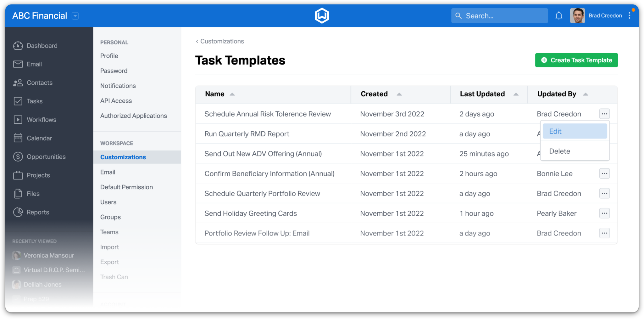
Task: Select Edit in the open context menu
Action: [575, 131]
